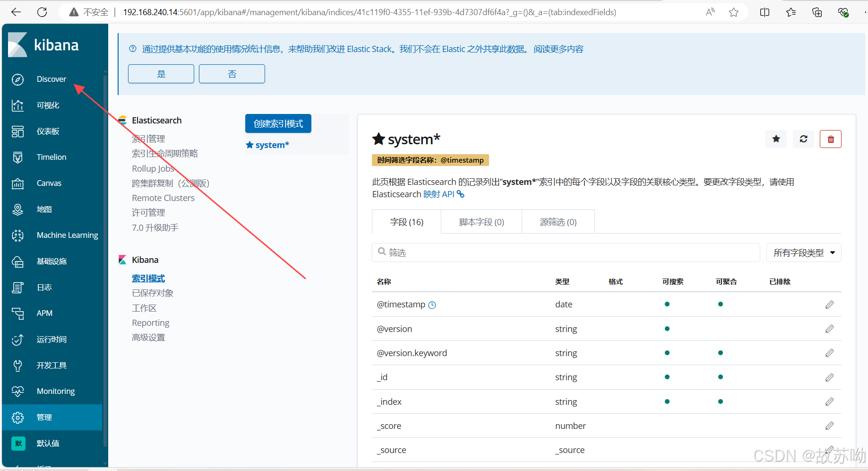This screenshot has width=868, height=471.
Task: Sort fields by 名称 column header
Action: pos(384,281)
